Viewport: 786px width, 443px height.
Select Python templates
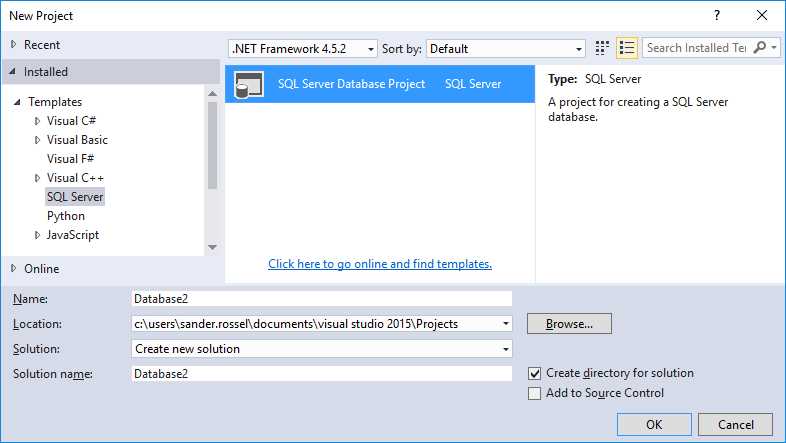click(66, 216)
